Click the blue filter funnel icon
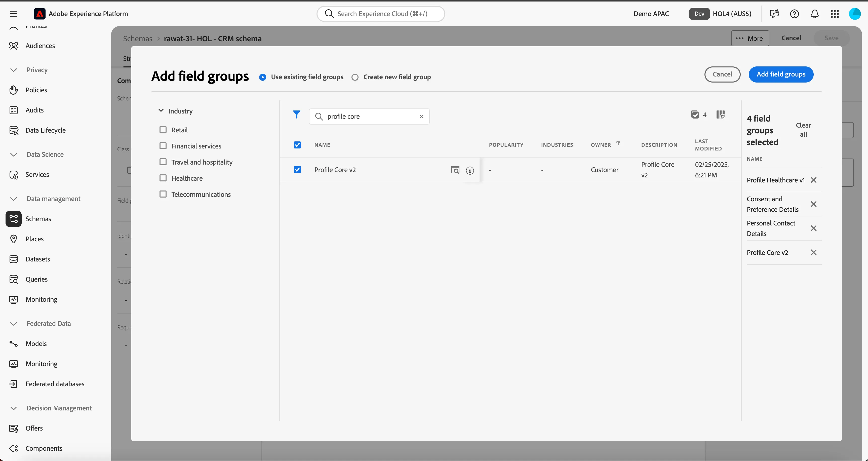 [297, 115]
